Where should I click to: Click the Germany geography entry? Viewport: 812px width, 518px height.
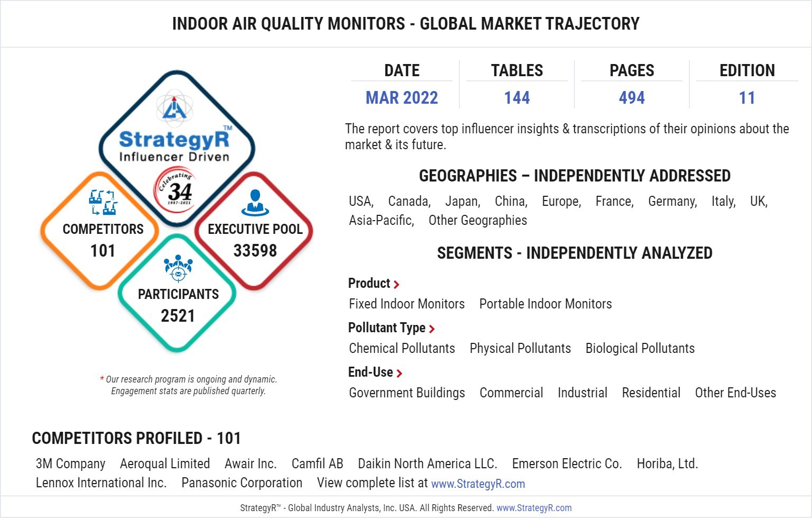pyautogui.click(x=672, y=202)
